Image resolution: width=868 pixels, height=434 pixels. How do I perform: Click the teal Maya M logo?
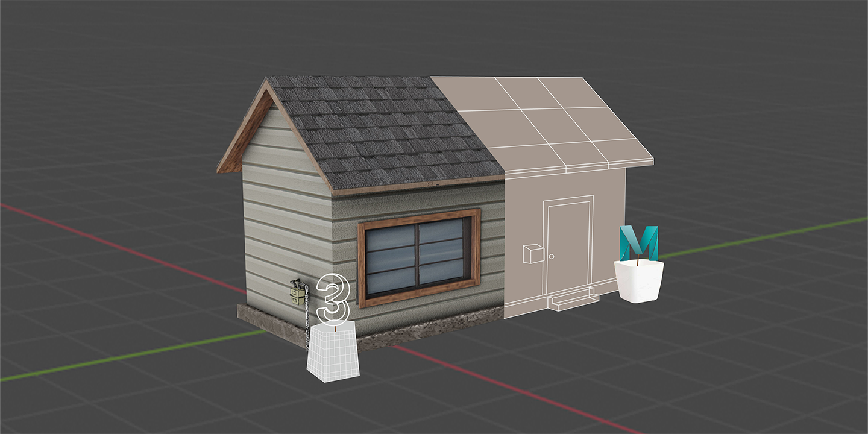pos(639,243)
